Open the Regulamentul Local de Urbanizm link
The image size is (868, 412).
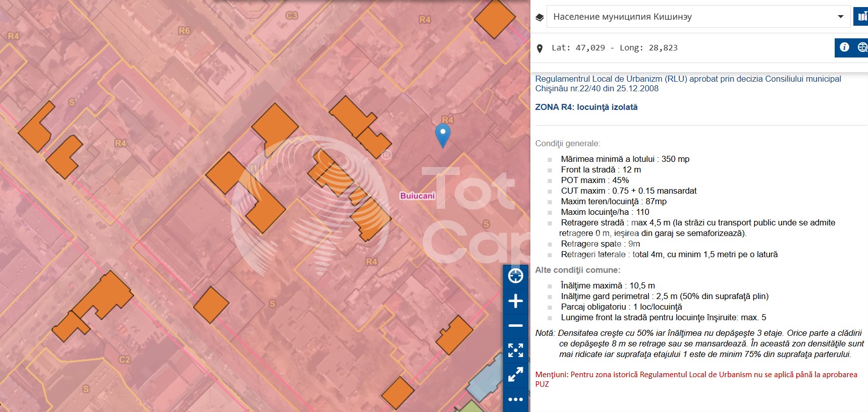(687, 84)
